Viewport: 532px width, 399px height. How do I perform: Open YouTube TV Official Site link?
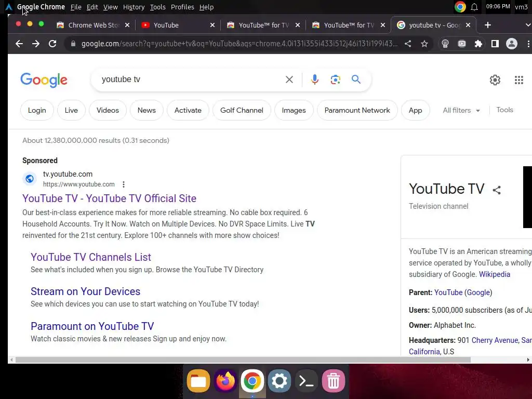pos(109,198)
